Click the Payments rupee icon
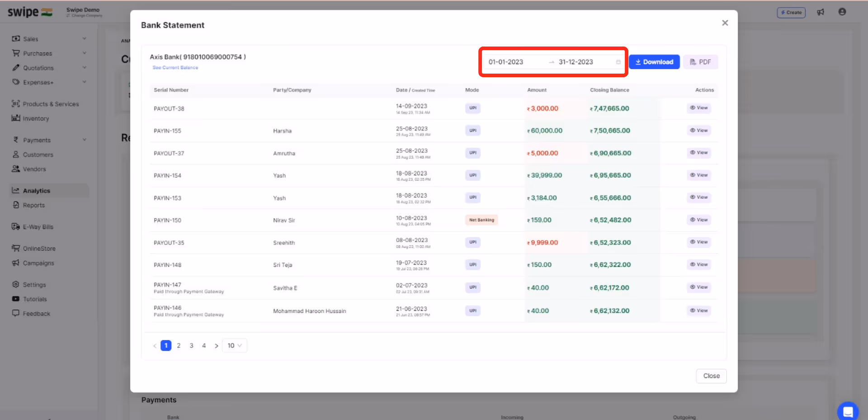 [x=16, y=140]
